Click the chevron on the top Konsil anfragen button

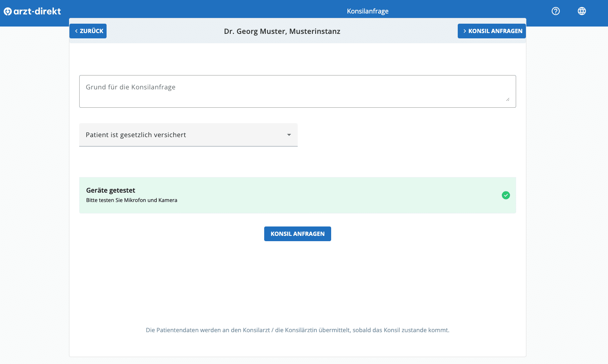coord(465,31)
